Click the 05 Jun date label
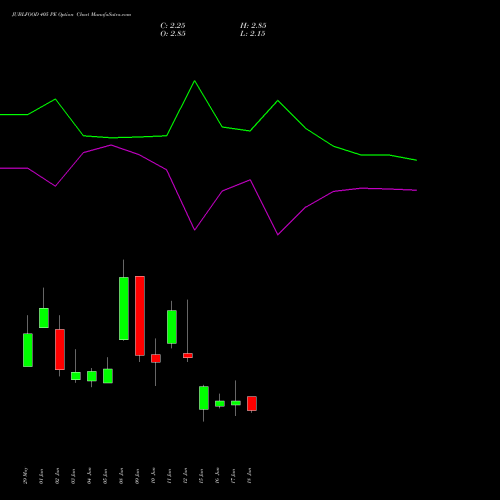 [x=106, y=476]
